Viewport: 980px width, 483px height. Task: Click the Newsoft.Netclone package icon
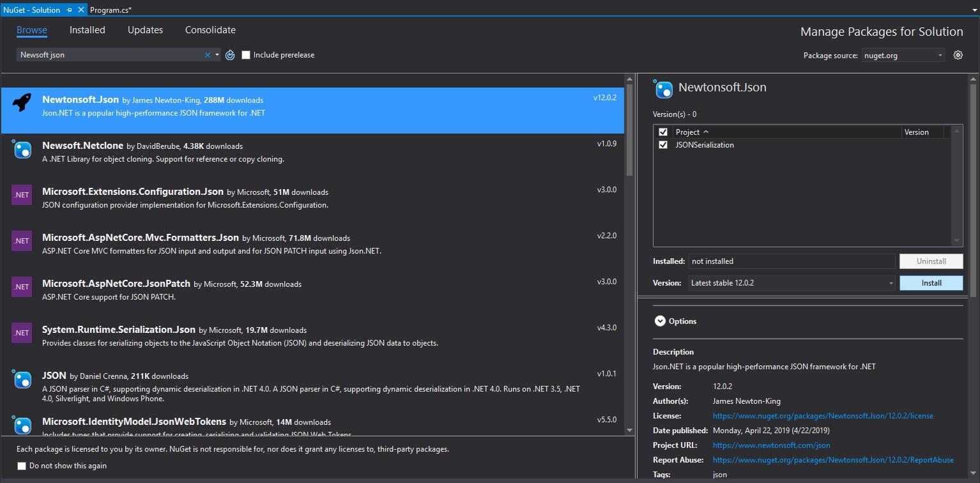tap(21, 150)
